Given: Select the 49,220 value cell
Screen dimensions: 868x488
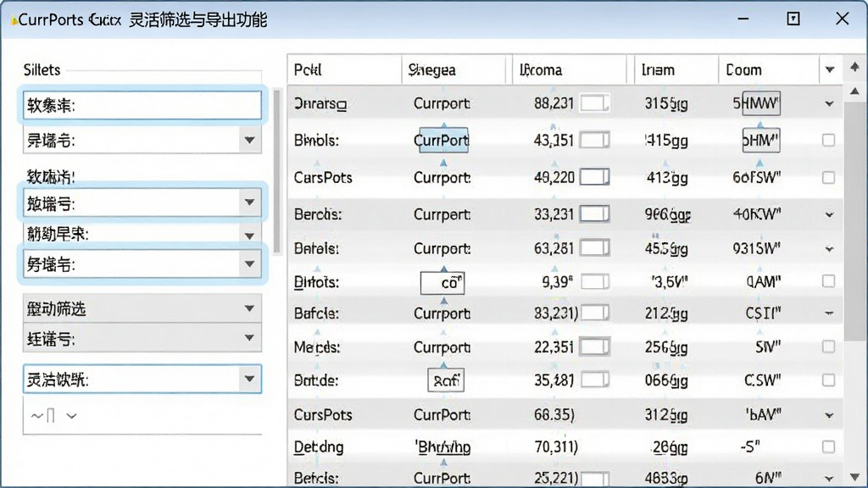Looking at the screenshot, I should click(x=554, y=178).
